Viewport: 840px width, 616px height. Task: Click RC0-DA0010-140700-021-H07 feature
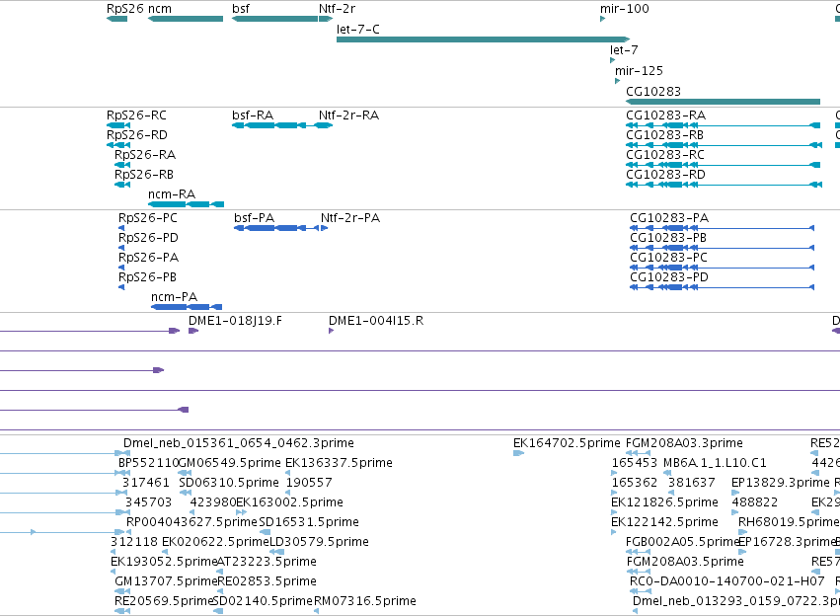(x=726, y=581)
